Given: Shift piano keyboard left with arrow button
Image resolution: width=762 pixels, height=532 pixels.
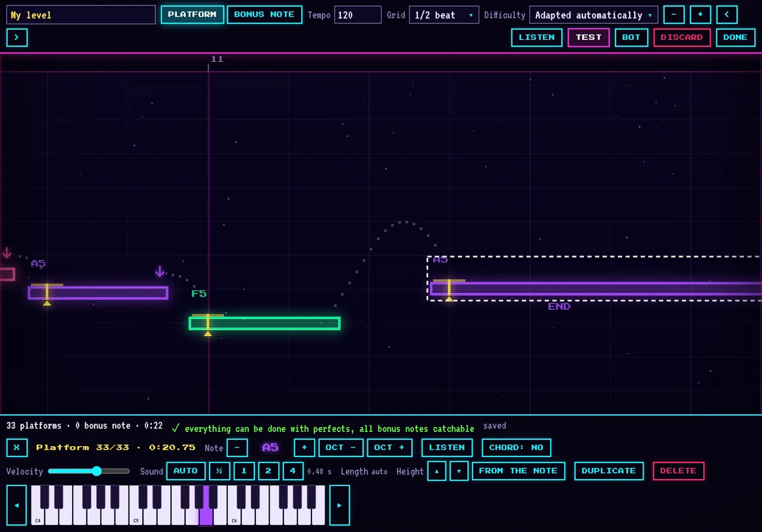Looking at the screenshot, I should click(17, 505).
